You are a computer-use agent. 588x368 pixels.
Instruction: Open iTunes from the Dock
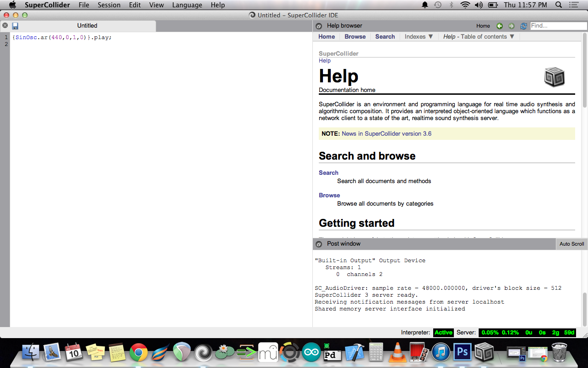click(x=441, y=353)
